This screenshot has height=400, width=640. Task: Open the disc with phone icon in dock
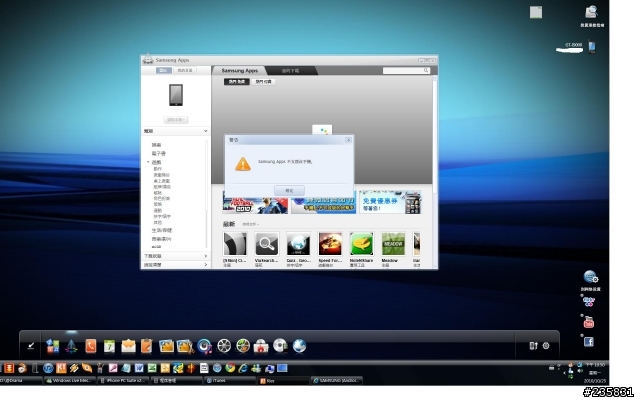280,346
